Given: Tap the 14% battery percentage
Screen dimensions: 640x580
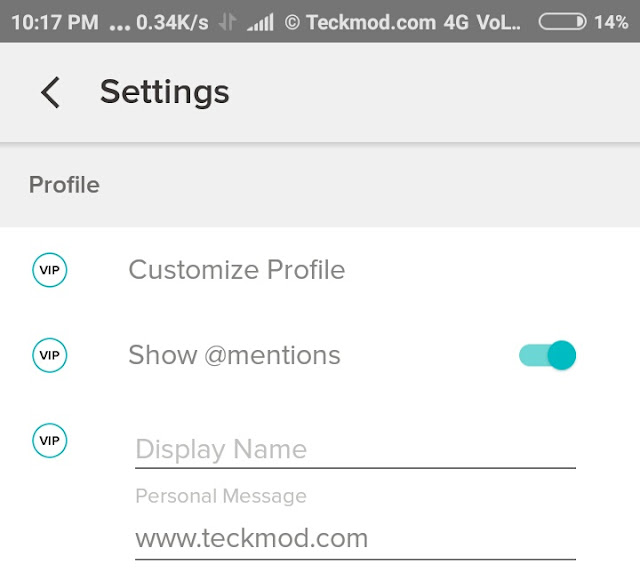Looking at the screenshot, I should click(611, 21).
